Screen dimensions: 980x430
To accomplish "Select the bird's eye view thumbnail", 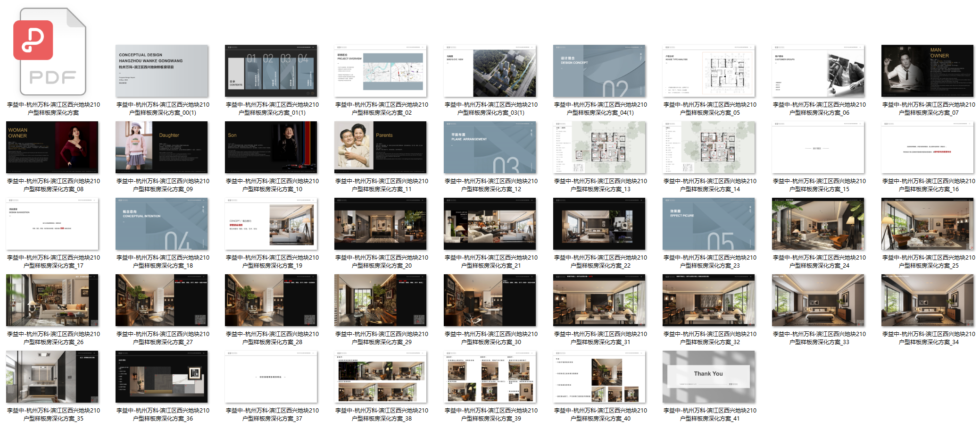I will [x=490, y=71].
